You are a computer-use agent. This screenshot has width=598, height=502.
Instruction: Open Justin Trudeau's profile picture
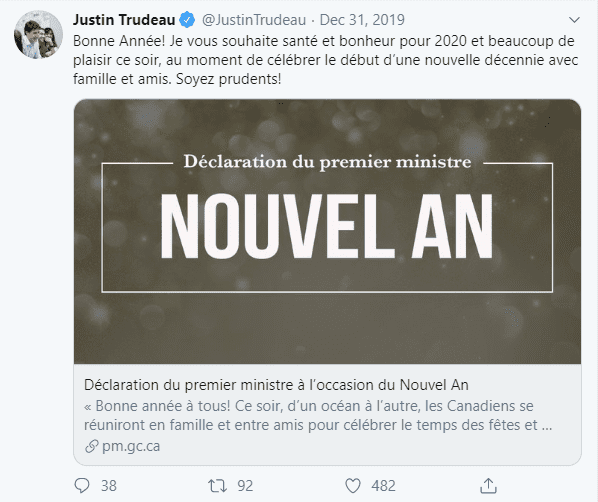[39, 35]
